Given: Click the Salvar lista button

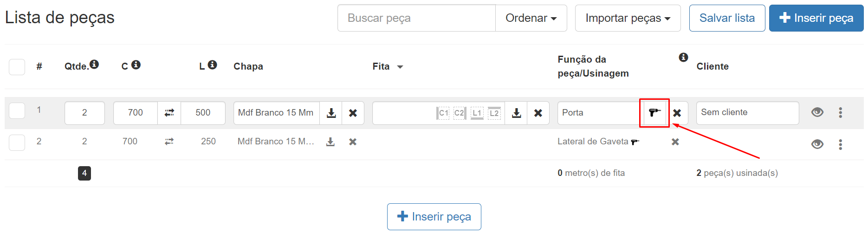Looking at the screenshot, I should pos(727,18).
